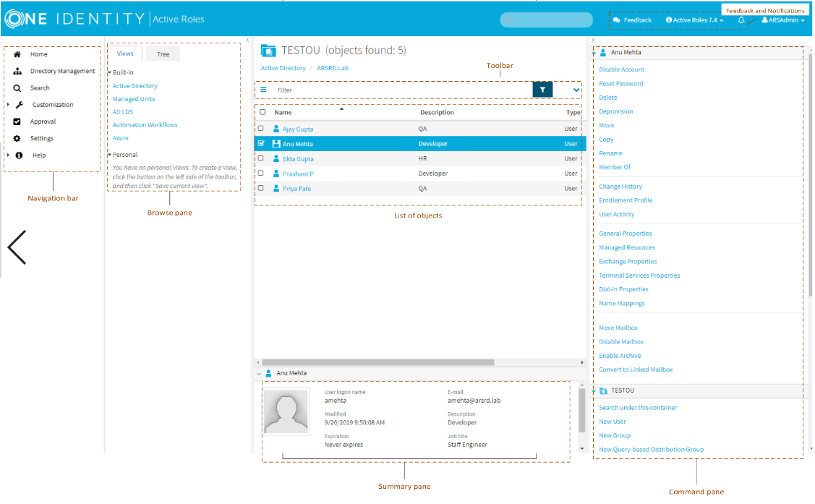Click the notifications bell icon
Viewport: 815px width, 504px height.
741,20
